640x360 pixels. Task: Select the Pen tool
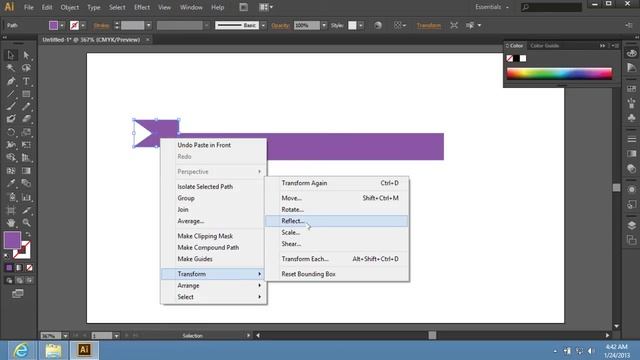(x=11, y=81)
